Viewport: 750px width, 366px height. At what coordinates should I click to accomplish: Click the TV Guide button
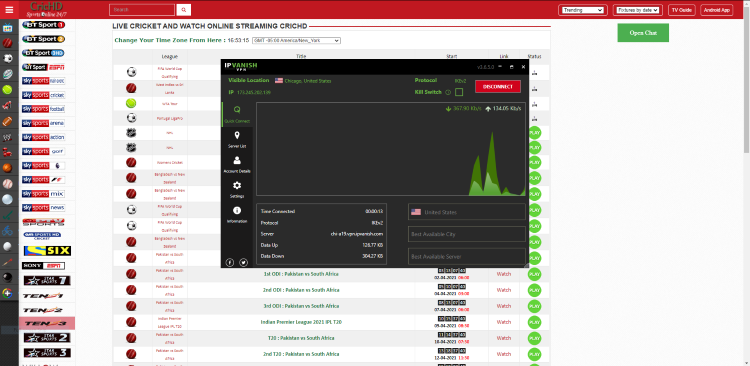[x=682, y=10]
